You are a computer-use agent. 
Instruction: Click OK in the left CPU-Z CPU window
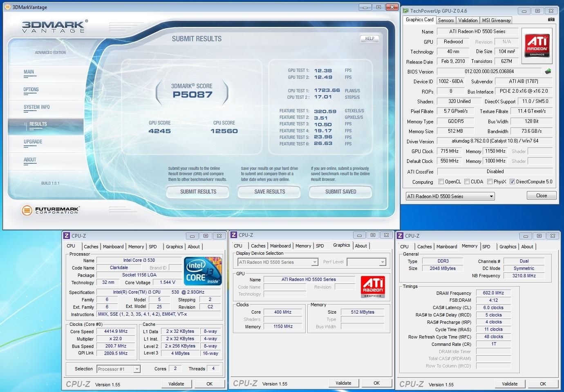pyautogui.click(x=209, y=384)
